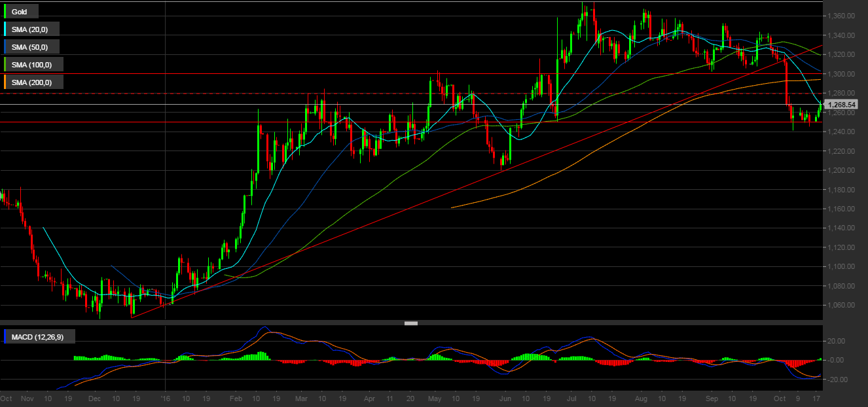Click the Gold series legend label
868x407 pixels.
[x=20, y=11]
